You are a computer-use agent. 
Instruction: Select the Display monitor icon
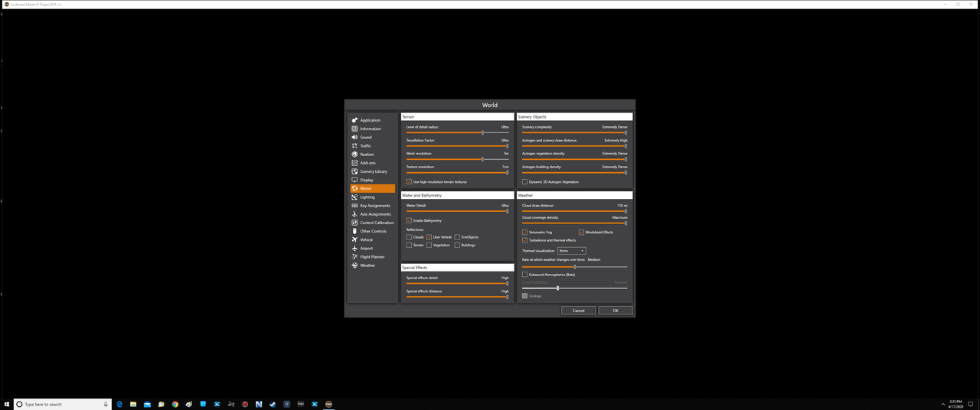click(x=354, y=180)
